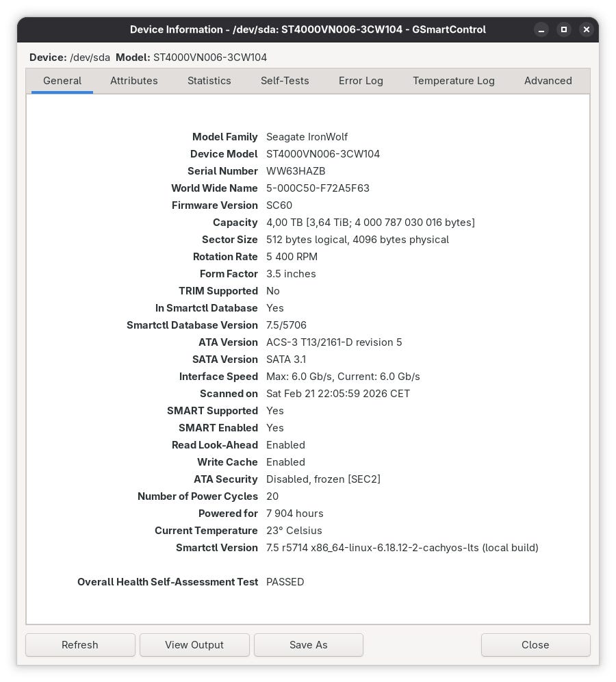The height and width of the screenshot is (682, 616).
Task: Minimize the GSmartControl window
Action: click(541, 29)
